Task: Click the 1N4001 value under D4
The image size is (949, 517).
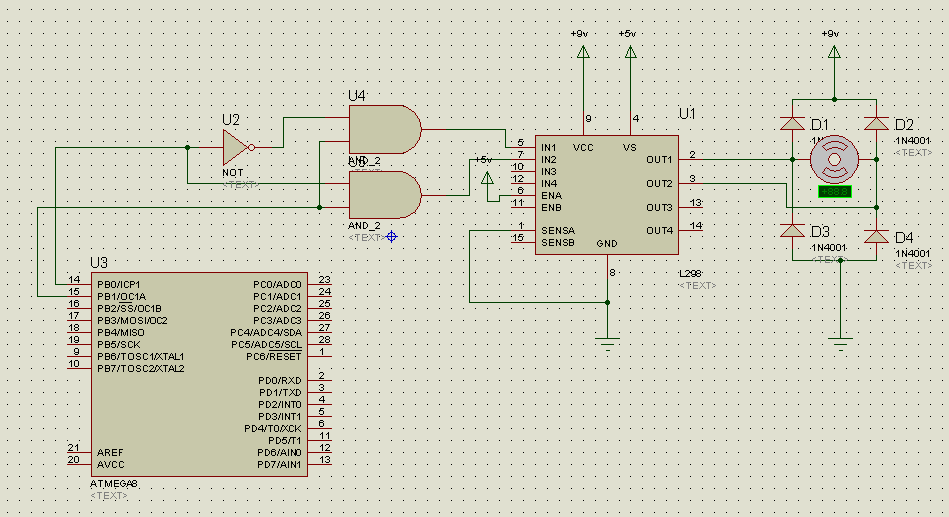Action: click(912, 254)
